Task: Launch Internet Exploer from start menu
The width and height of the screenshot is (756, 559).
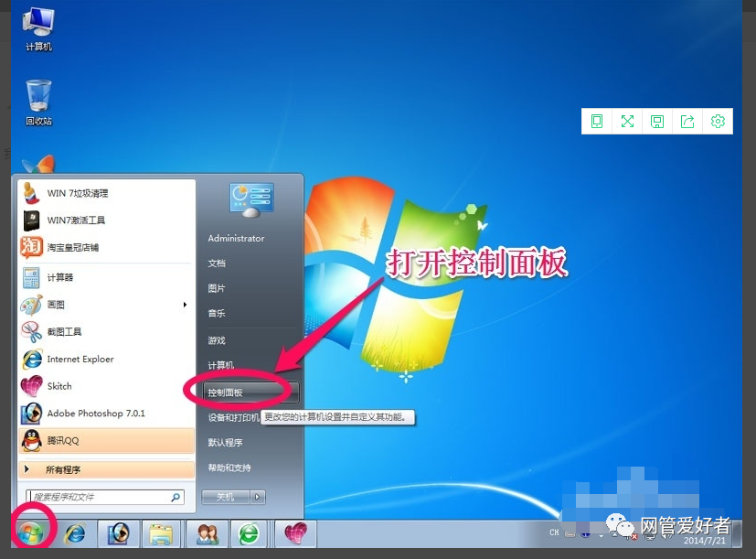Action: [x=106, y=360]
